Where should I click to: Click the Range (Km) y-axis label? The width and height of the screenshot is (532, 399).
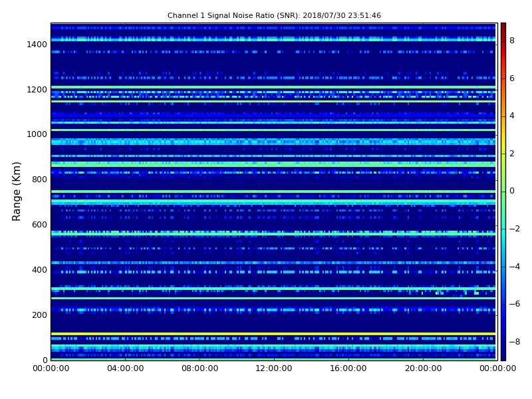coord(16,192)
